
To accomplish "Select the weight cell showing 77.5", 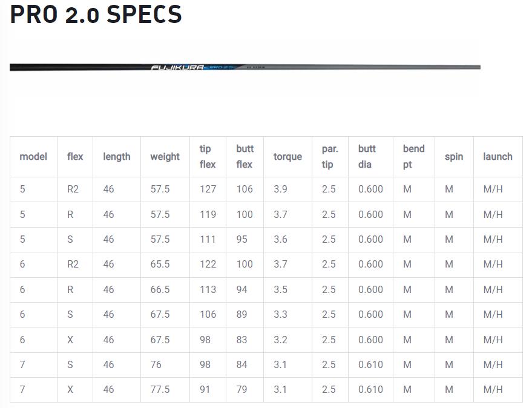I will [160, 390].
